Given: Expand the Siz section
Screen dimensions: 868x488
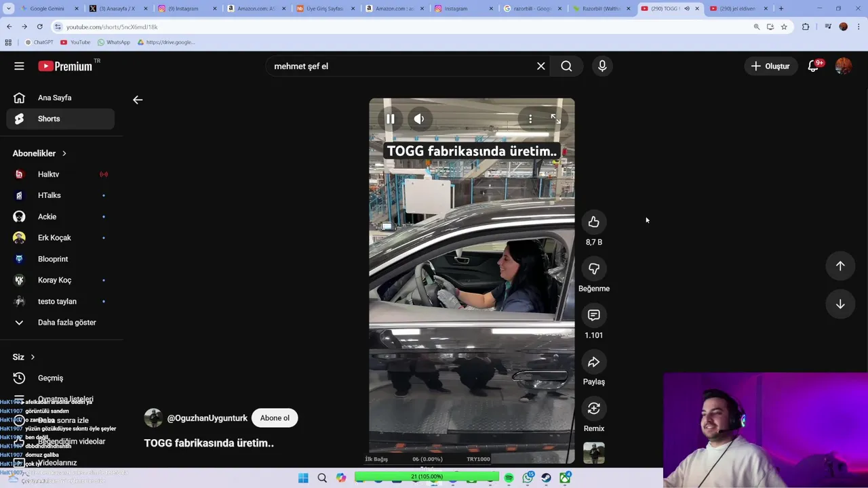Looking at the screenshot, I should click(x=24, y=357).
